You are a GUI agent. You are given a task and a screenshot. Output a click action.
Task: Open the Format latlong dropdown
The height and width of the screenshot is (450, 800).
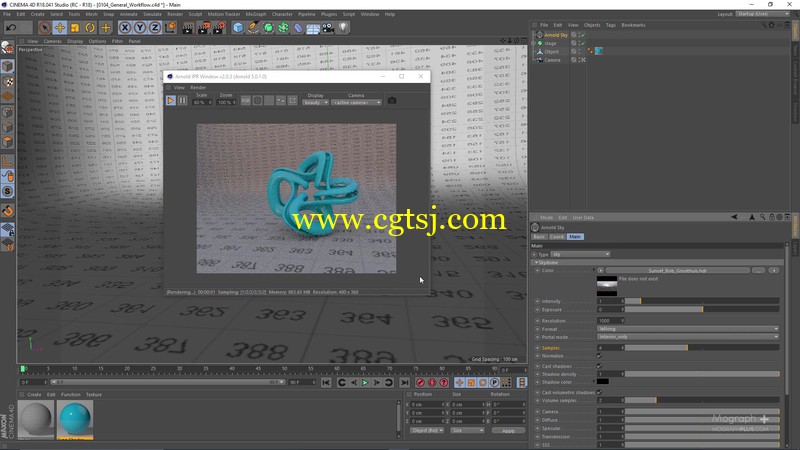coord(688,329)
